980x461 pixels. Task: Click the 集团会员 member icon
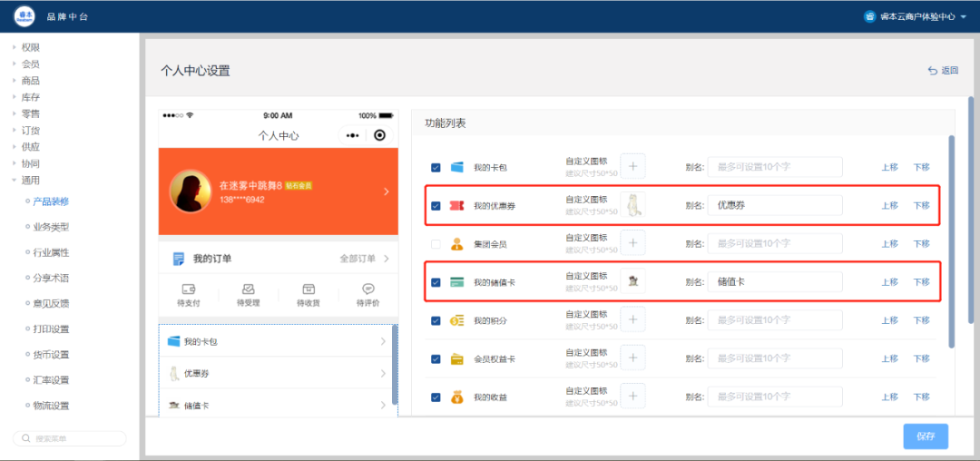[456, 243]
